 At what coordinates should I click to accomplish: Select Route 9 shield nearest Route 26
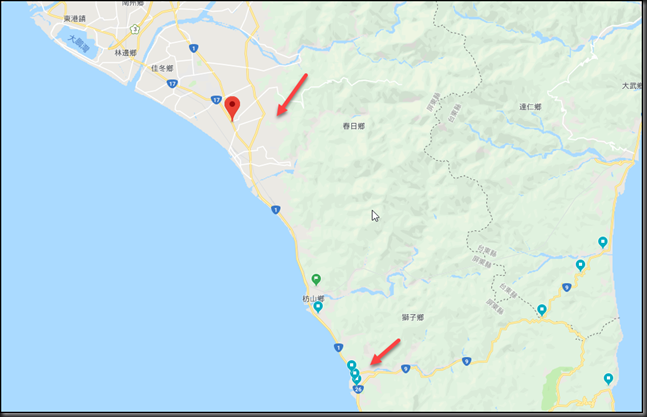406,369
